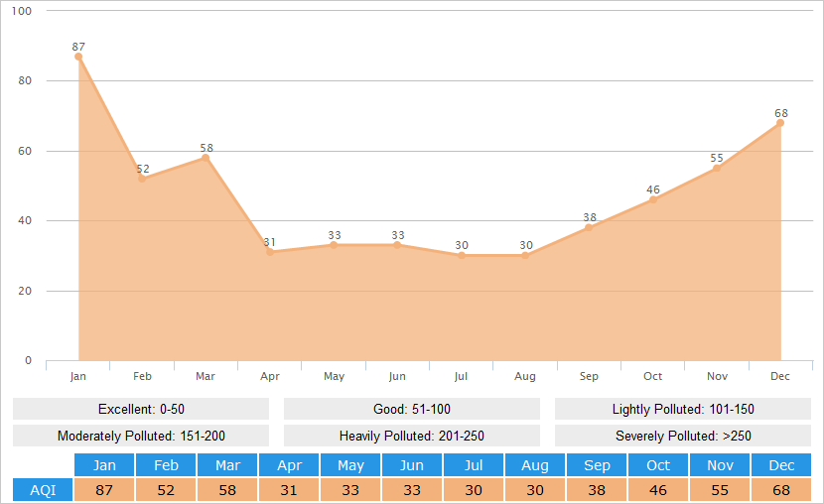Click the AQI value cell under Jul
824x504 pixels.
pos(474,490)
